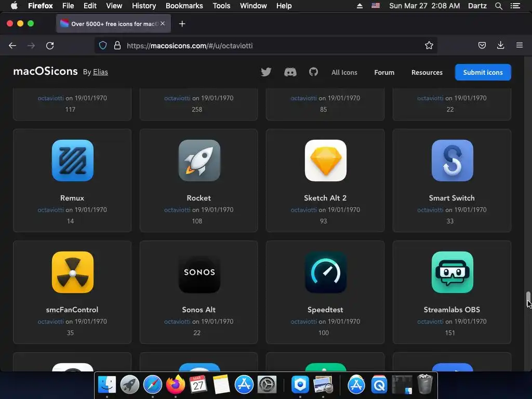The width and height of the screenshot is (532, 399).
Task: Reload the current page
Action: (50, 46)
